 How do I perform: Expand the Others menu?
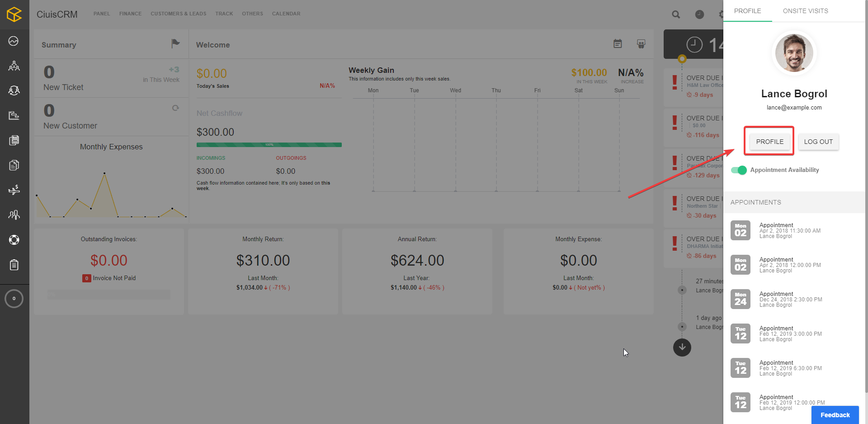tap(252, 14)
